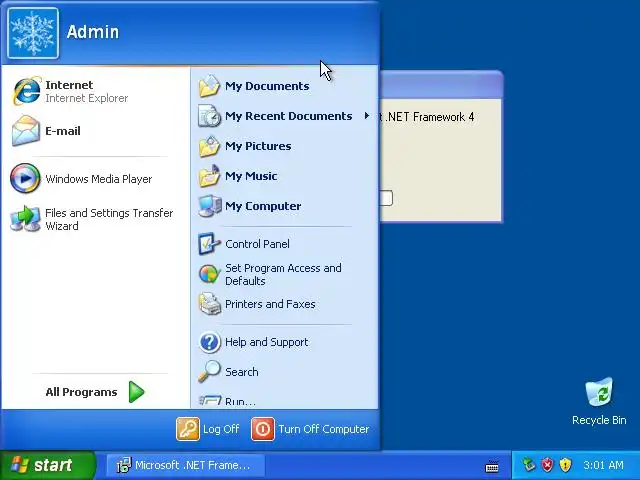This screenshot has height=480, width=640.
Task: Open Internet Explorer icon in Start menu
Action: pos(27,91)
